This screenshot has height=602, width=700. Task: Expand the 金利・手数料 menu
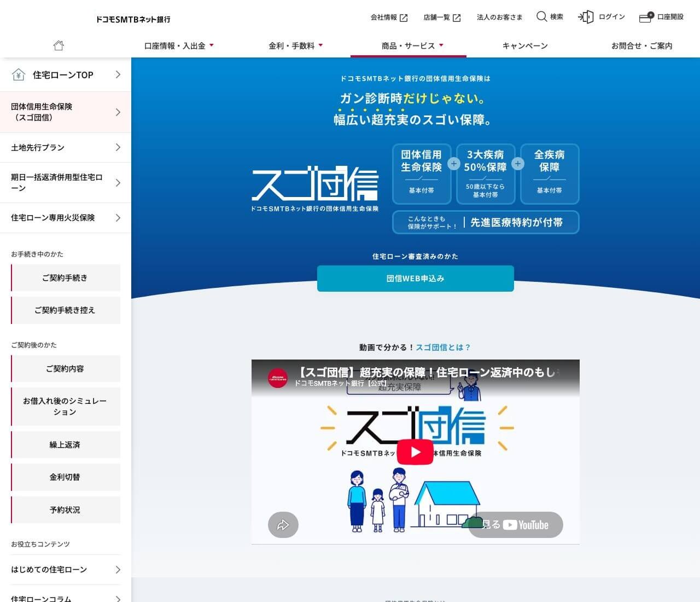coord(295,46)
